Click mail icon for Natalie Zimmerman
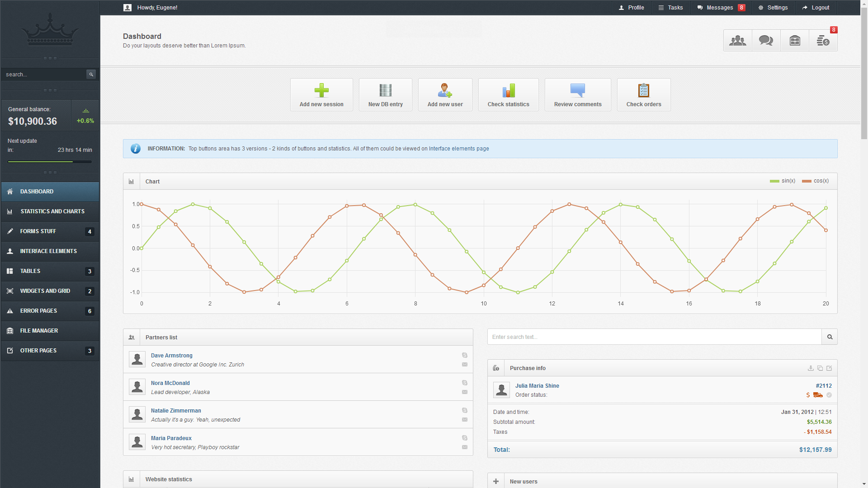 465,420
